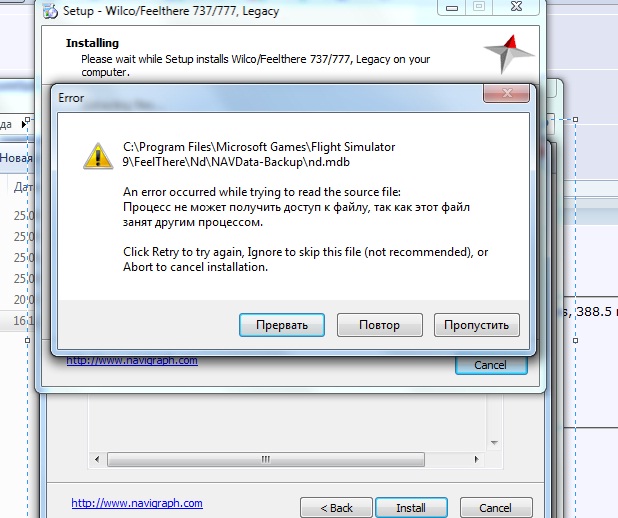Click the < Back button
The width and height of the screenshot is (618, 518).
point(336,508)
